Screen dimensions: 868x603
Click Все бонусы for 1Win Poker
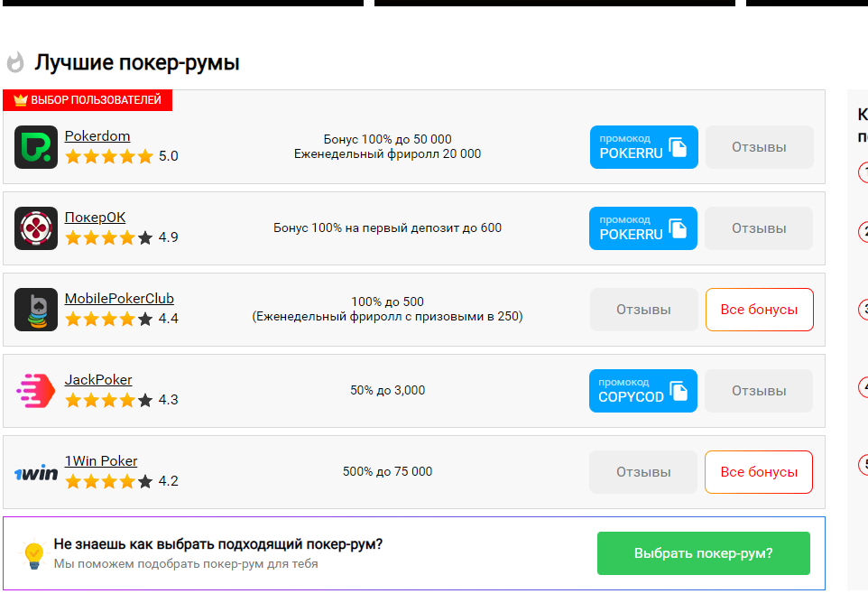pos(759,472)
